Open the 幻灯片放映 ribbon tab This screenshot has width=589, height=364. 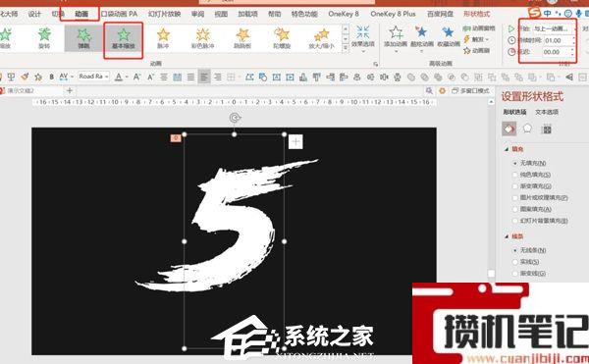(x=164, y=14)
